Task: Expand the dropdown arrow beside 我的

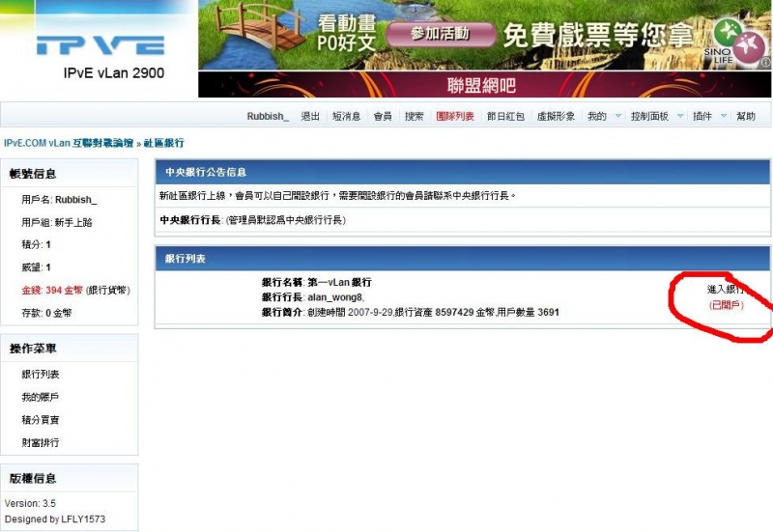Action: coord(617,116)
